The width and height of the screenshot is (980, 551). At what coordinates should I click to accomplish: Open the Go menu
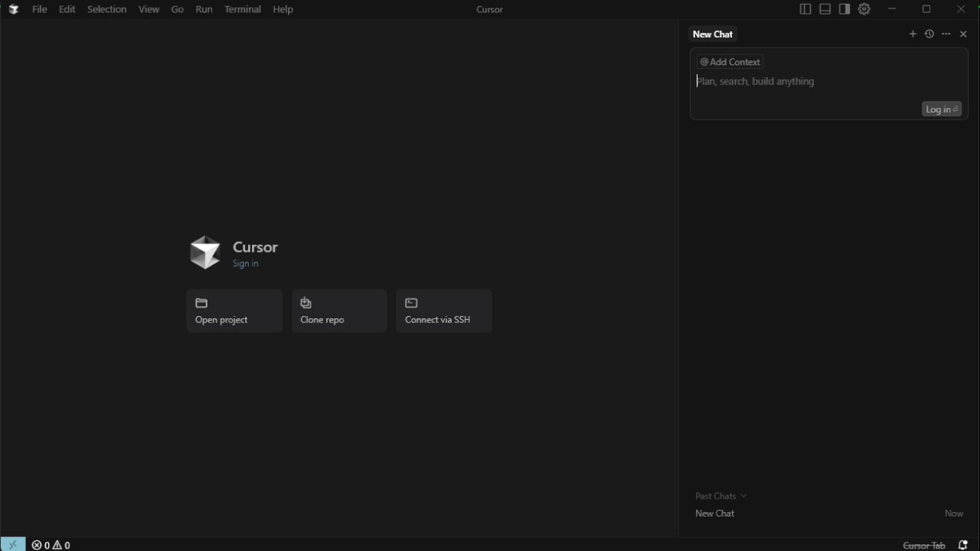point(178,9)
